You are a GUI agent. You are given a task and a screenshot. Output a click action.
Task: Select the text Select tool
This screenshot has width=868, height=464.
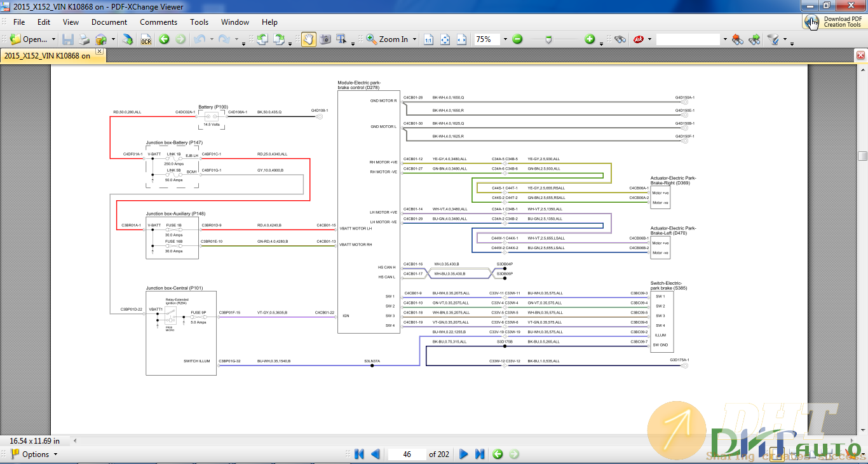tap(341, 39)
